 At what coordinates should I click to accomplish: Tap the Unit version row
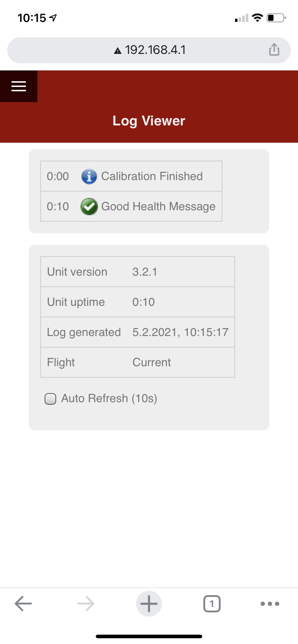137,272
